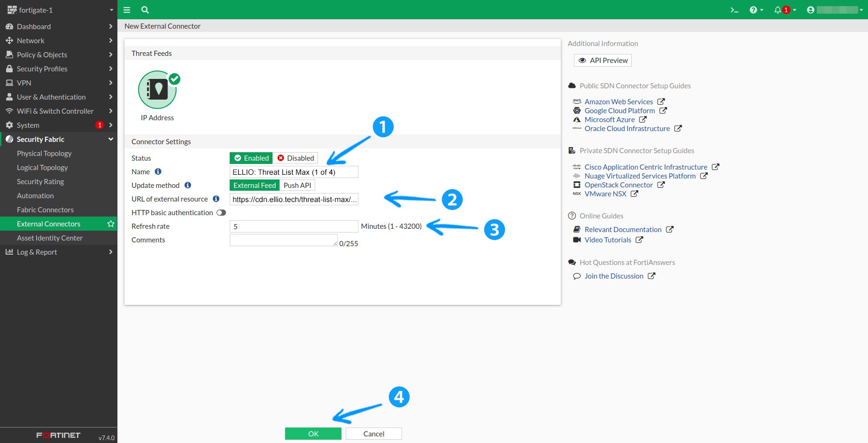Go to Automation menu item
The height and width of the screenshot is (443, 868).
pyautogui.click(x=35, y=196)
